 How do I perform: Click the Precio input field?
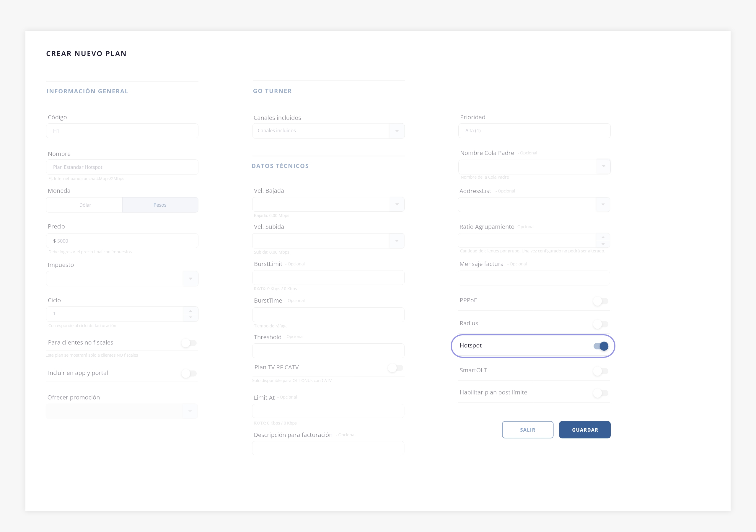(x=122, y=241)
